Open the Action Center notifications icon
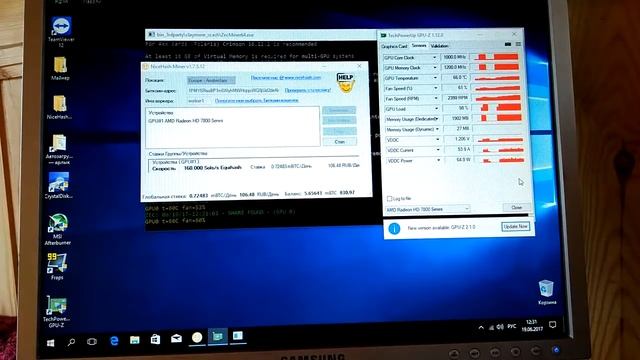Screen dimensions: 640x360 552,325
